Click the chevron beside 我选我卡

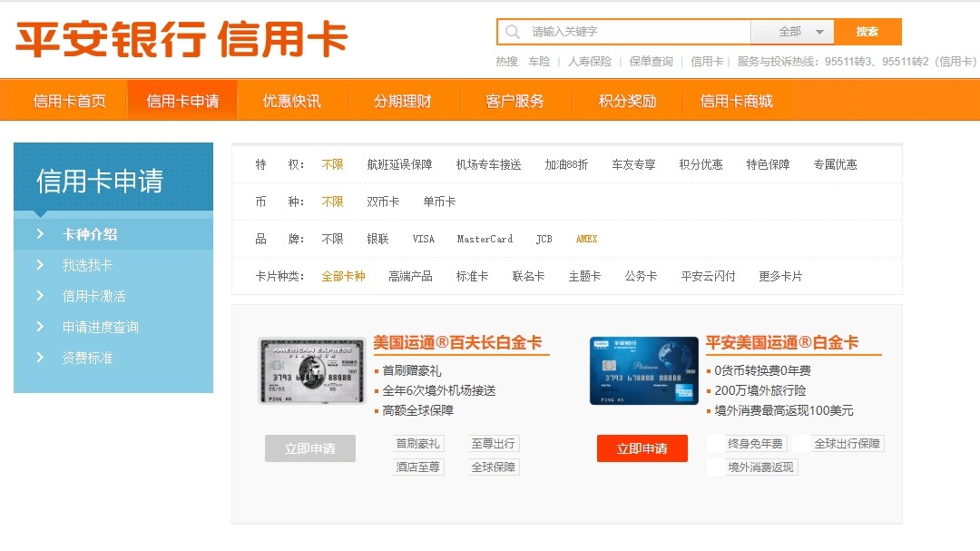click(x=40, y=264)
